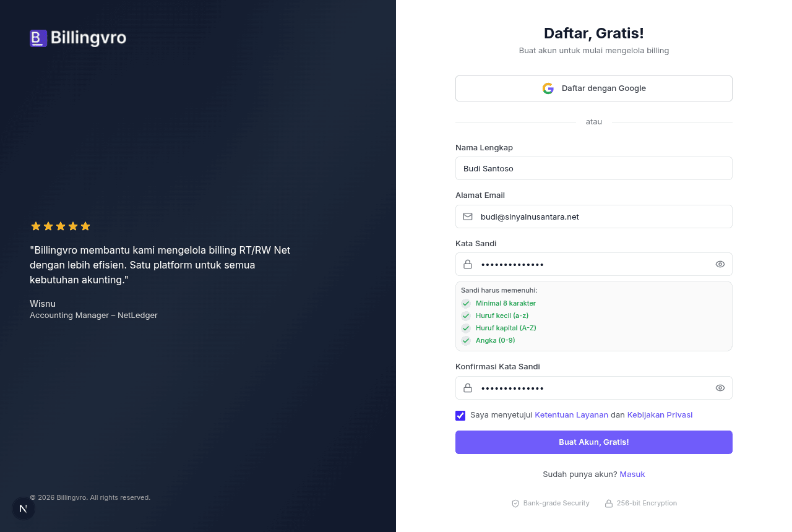Open the Next.js dev tools round badge
Image resolution: width=792 pixels, height=532 pixels.
[24, 508]
